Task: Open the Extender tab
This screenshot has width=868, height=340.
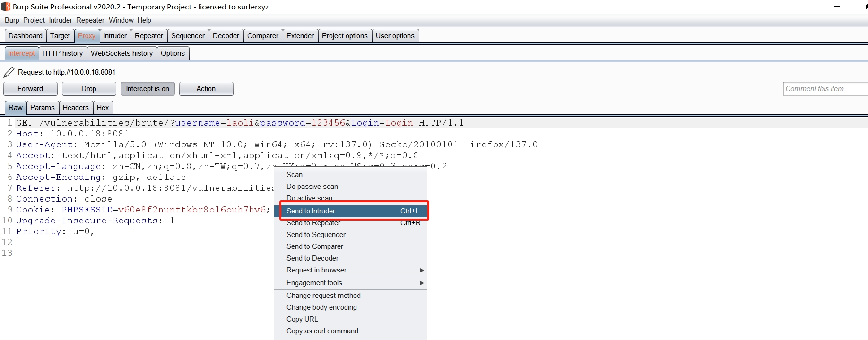Action: tap(300, 36)
